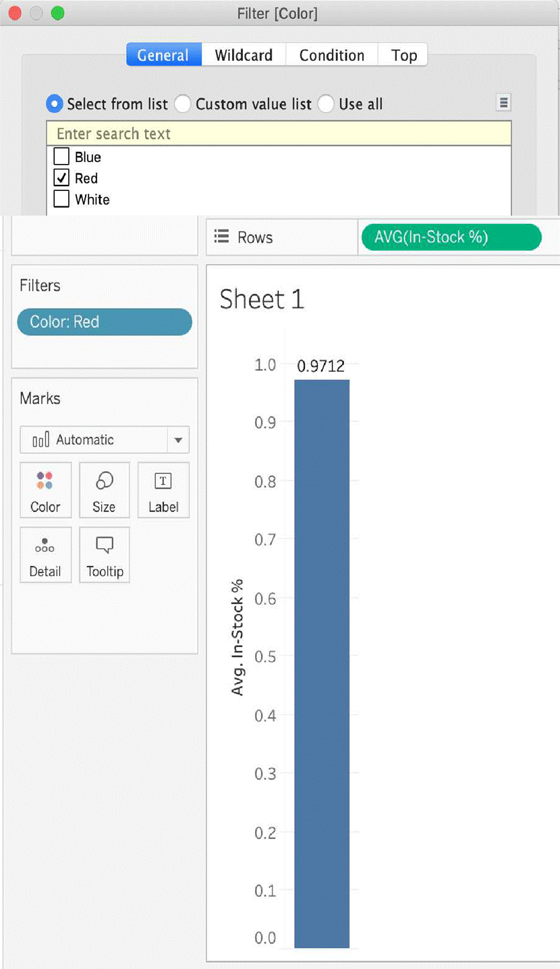
Task: Click the Rows shelf icon
Action: point(221,237)
